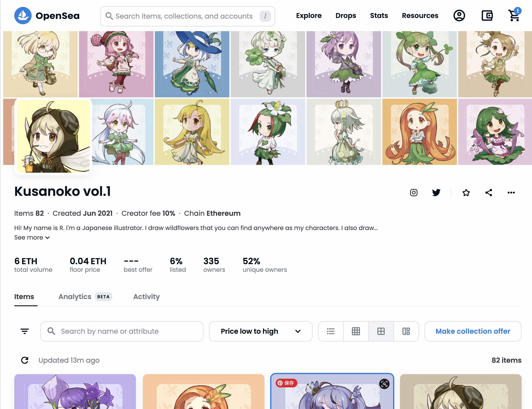The image size is (532, 409).
Task: Share the Kusanoko vol.1 collection
Action: [x=488, y=193]
